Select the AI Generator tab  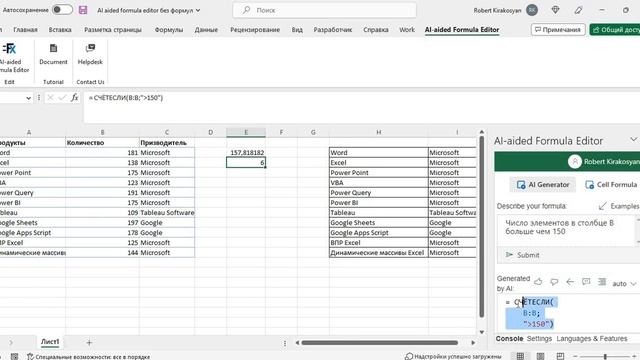coord(543,184)
